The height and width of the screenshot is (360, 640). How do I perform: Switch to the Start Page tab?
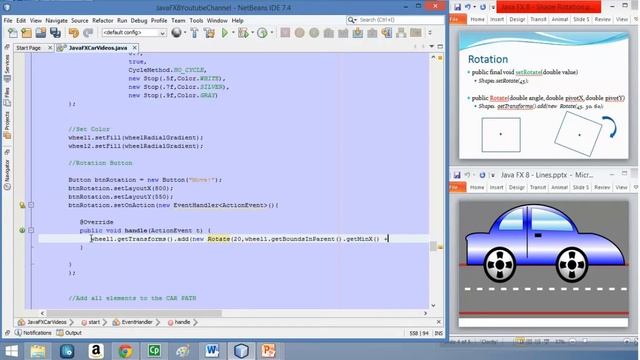[x=29, y=48]
